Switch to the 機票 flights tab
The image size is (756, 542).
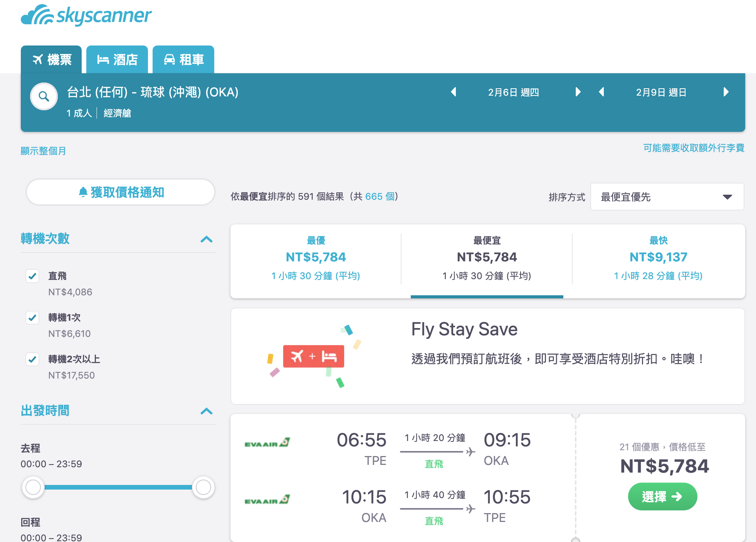click(x=51, y=59)
